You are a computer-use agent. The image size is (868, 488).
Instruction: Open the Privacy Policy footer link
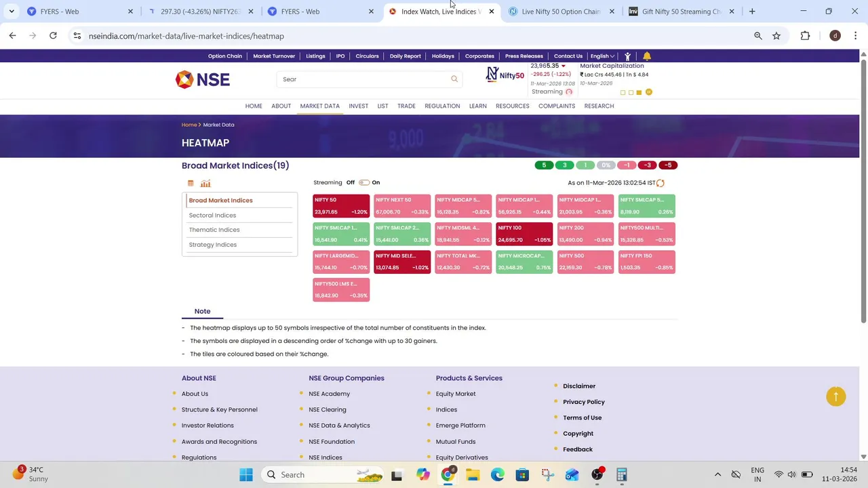pos(584,402)
